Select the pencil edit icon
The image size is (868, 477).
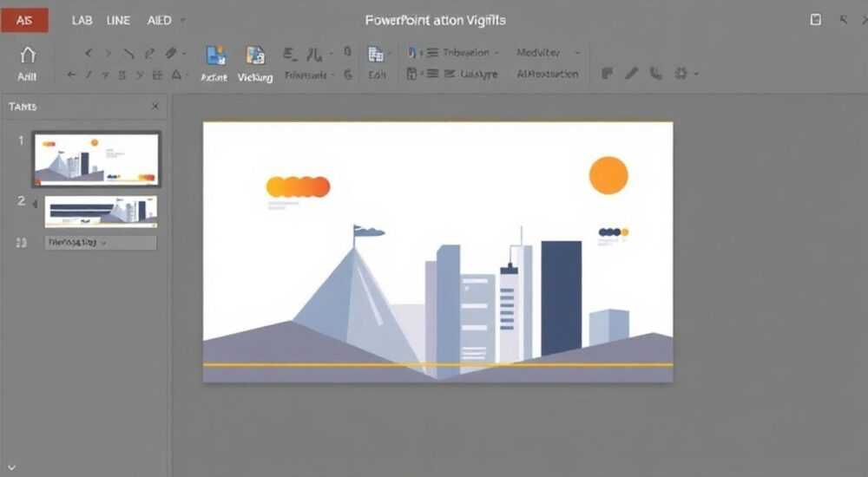point(632,73)
